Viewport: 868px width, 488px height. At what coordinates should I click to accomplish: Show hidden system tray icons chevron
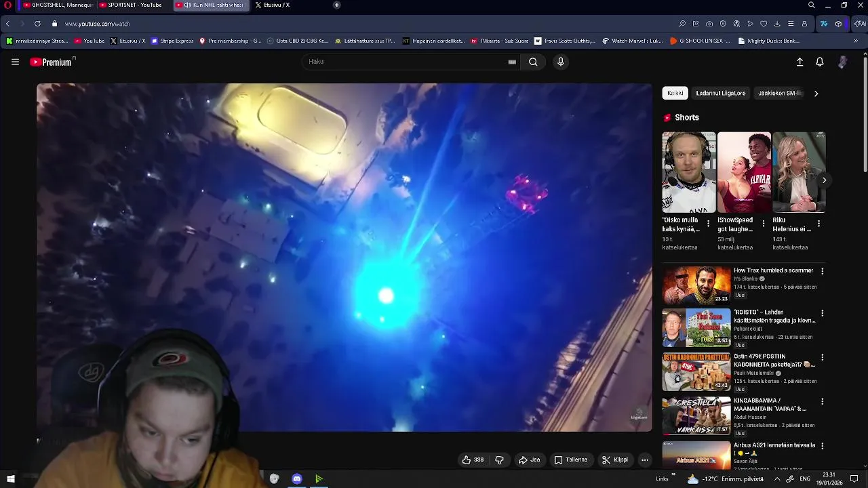click(x=777, y=479)
